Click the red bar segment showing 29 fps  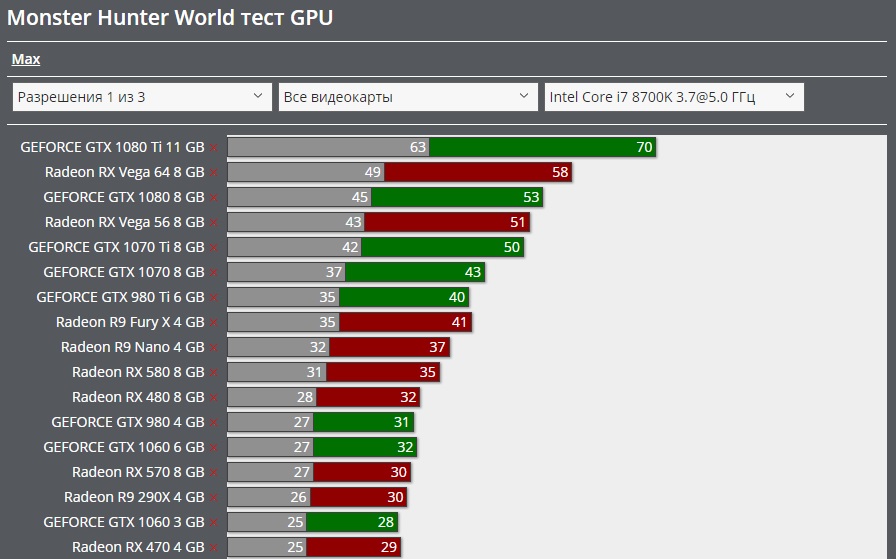353,547
